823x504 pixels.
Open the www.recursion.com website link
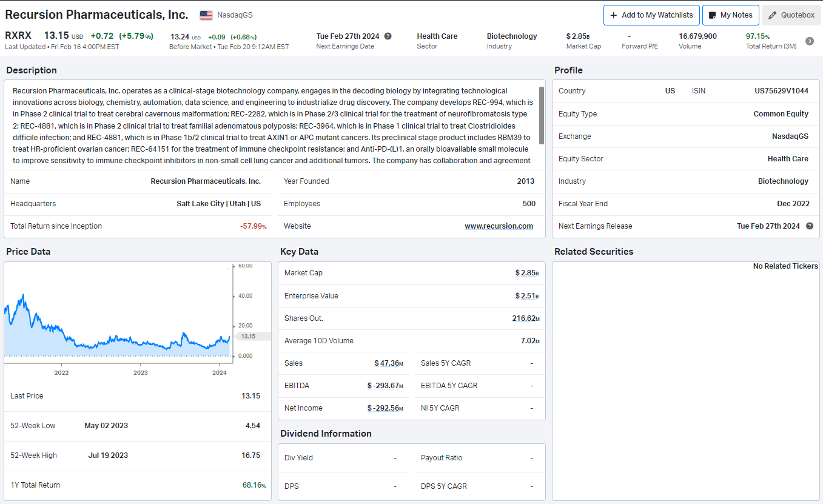pos(499,226)
